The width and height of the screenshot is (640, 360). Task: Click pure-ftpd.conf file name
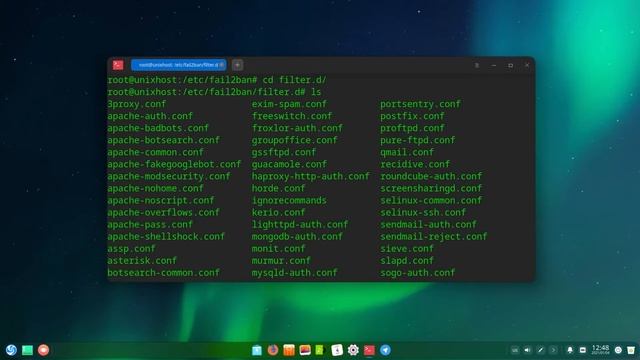(x=418, y=140)
